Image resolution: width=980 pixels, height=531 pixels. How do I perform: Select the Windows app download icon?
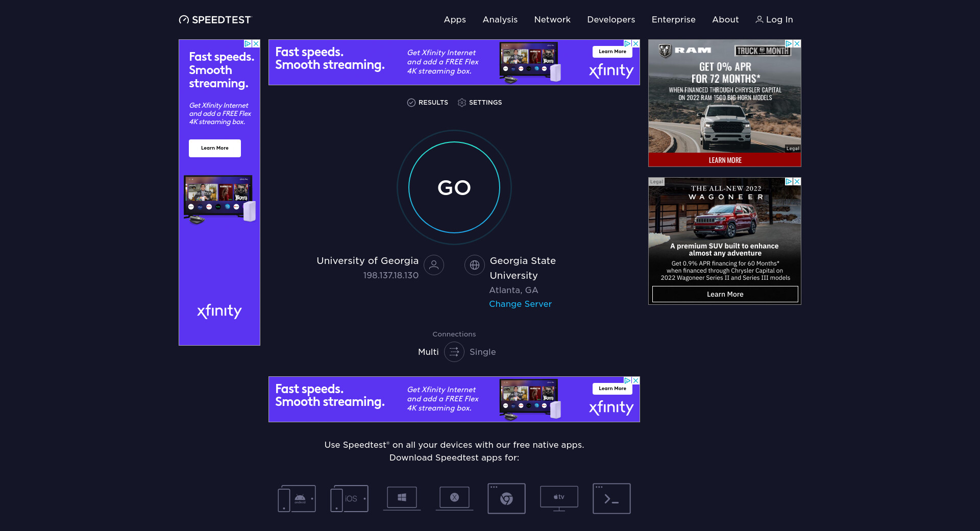pyautogui.click(x=402, y=498)
